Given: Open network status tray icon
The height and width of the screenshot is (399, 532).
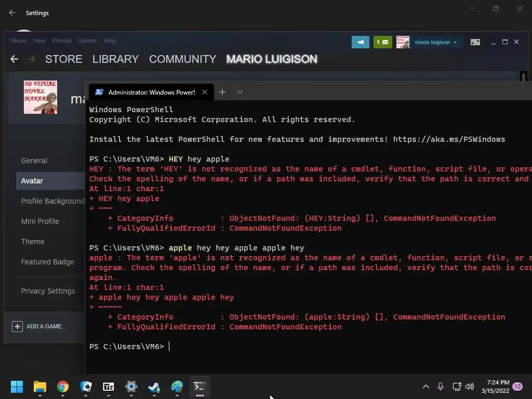Looking at the screenshot, I should click(x=457, y=387).
